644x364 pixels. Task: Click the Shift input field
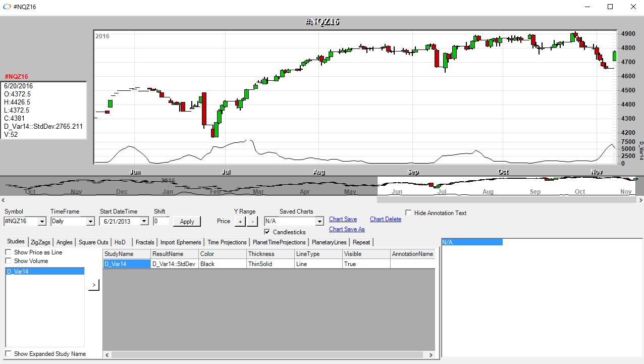coord(161,221)
